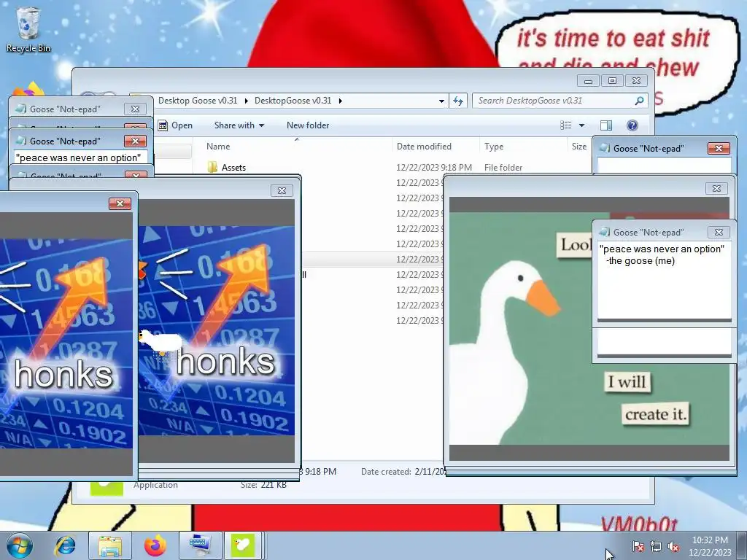This screenshot has width=747, height=560.
Task: Sort files by the Type column header
Action: (523, 146)
